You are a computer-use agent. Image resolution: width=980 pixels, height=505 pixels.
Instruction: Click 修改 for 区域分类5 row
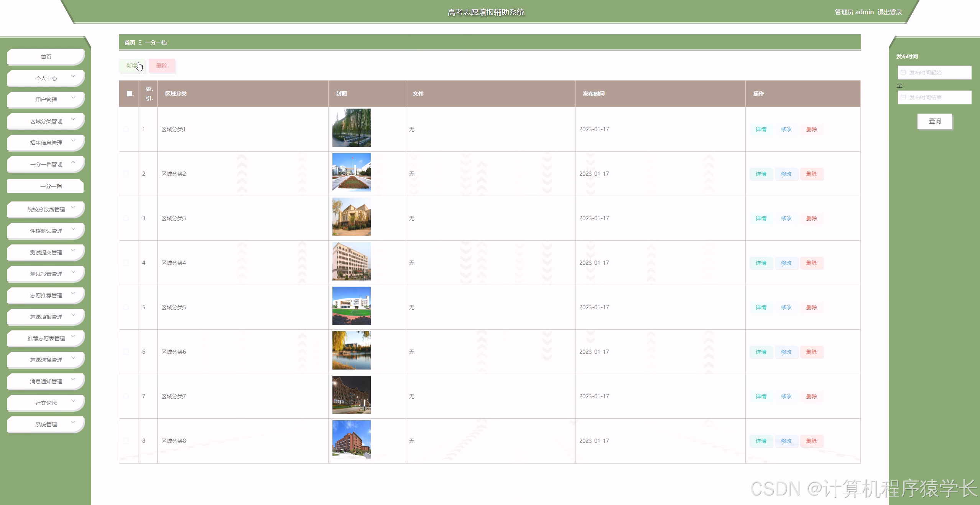click(x=786, y=307)
